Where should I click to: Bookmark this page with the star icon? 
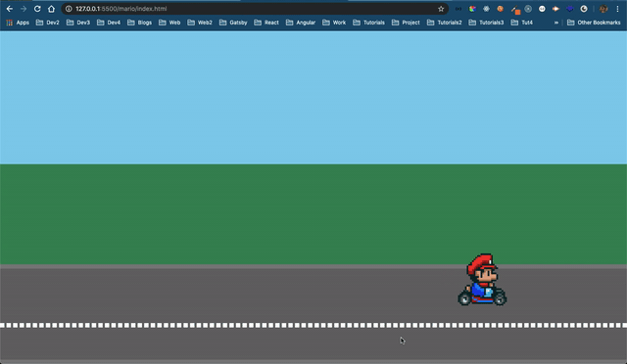pyautogui.click(x=441, y=9)
